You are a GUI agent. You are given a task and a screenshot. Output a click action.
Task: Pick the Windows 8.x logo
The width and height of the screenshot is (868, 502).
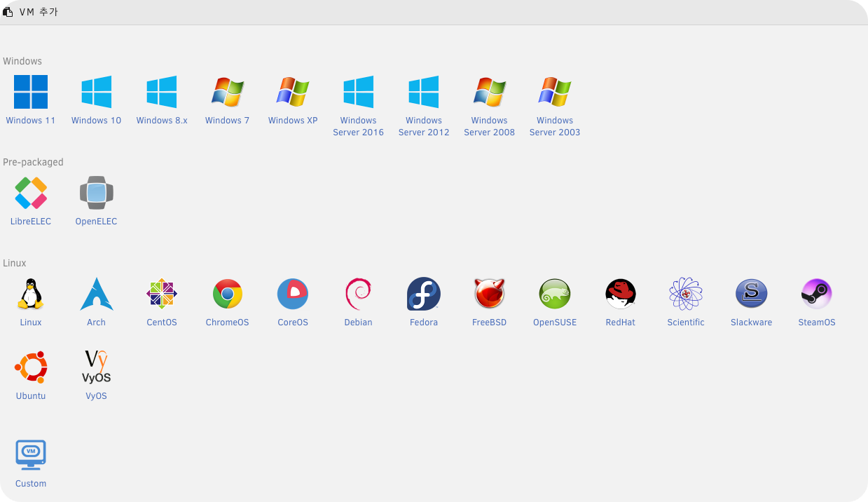tap(162, 92)
